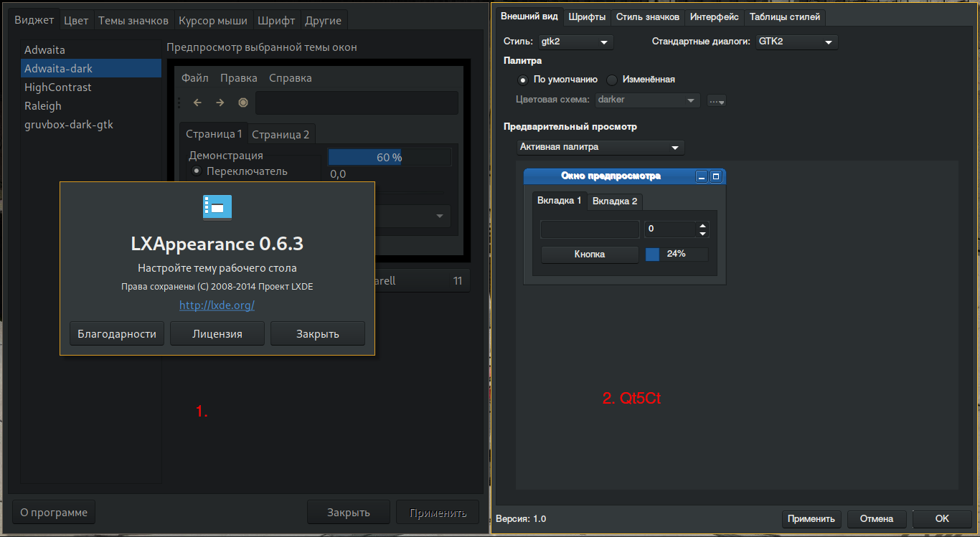Select the Adwaita-dark theme
This screenshot has width=980, height=537.
[x=91, y=69]
